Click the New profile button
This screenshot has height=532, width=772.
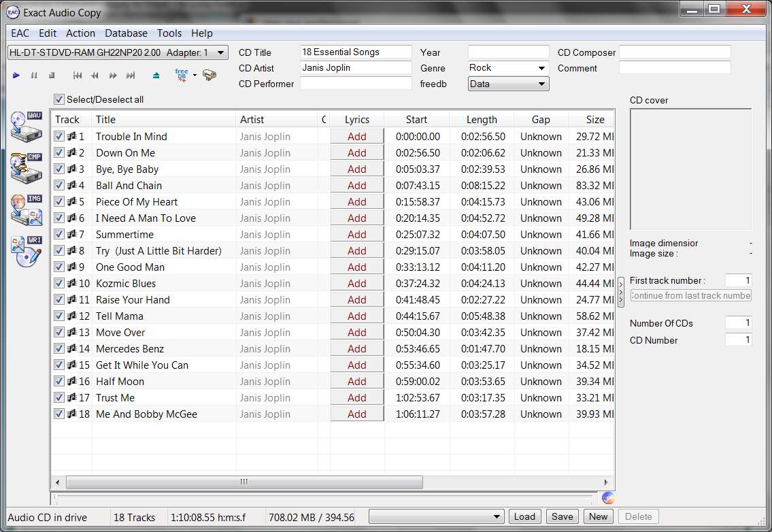598,517
